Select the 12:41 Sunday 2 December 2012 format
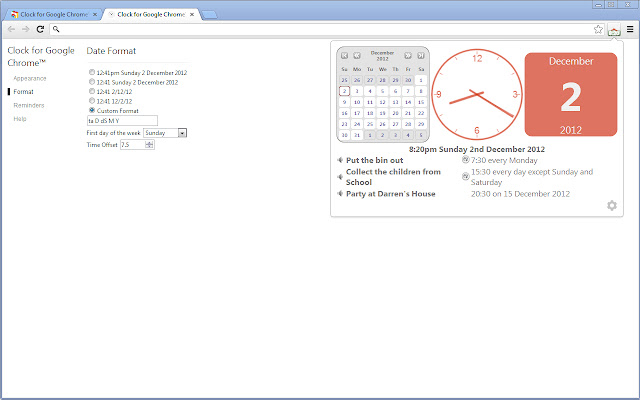Screen dimensions: 640x400 click(92, 82)
